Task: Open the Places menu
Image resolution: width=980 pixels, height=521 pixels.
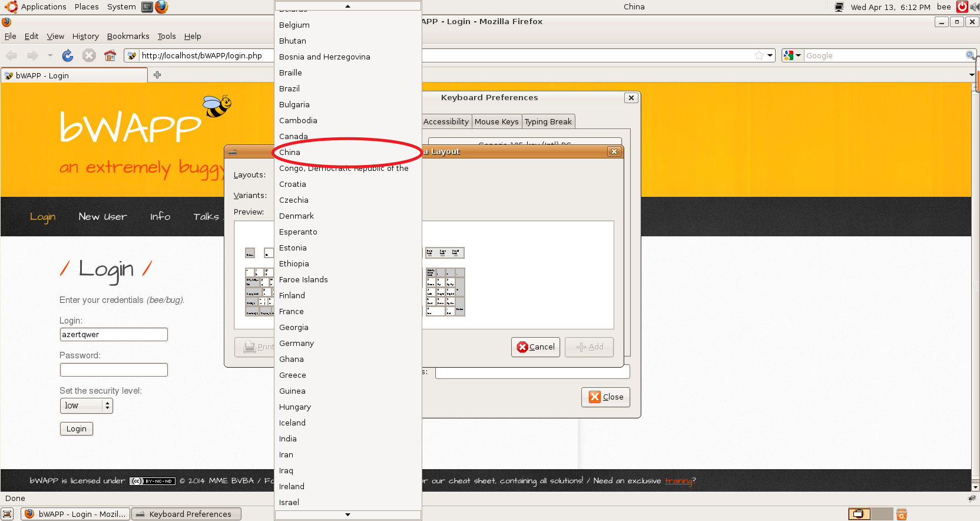Action: point(87,7)
